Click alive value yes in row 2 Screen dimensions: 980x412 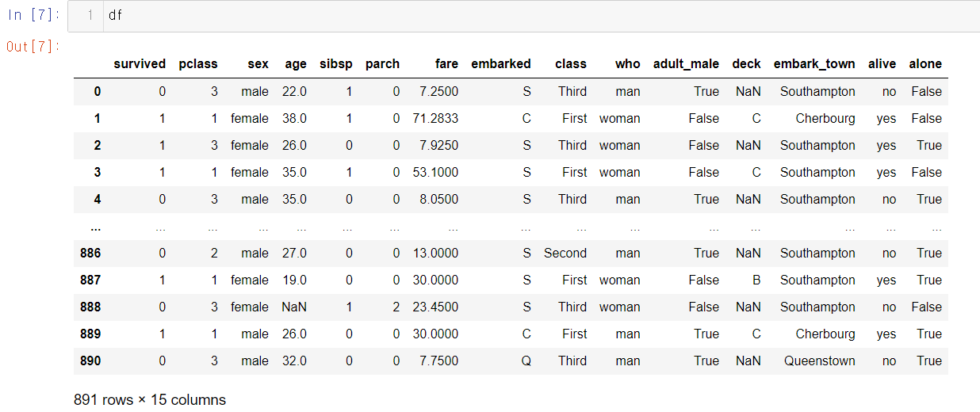(886, 145)
